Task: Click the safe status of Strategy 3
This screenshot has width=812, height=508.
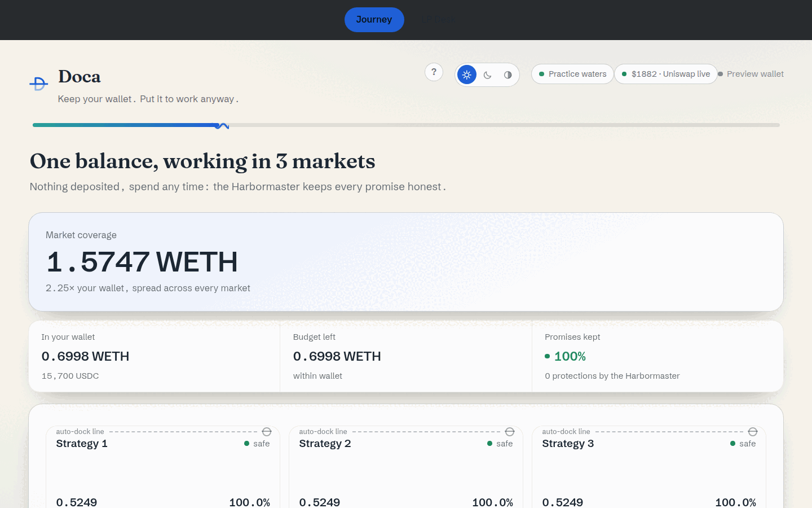Action: tap(743, 444)
